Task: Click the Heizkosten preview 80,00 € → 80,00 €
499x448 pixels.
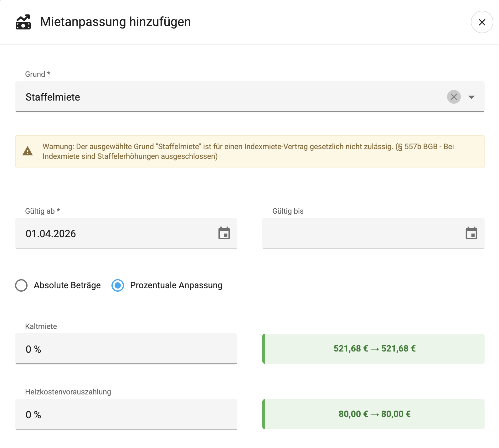Action: click(373, 414)
